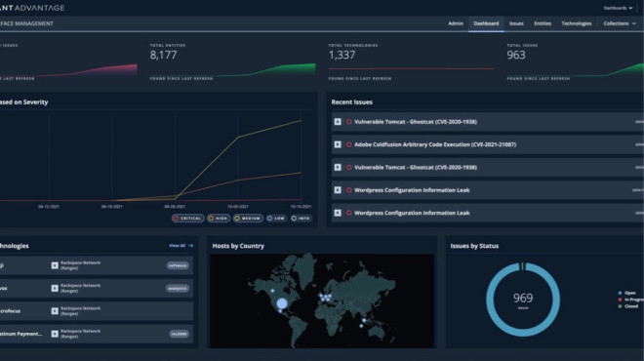Image resolution: width=644 pixels, height=361 pixels.
Task: Expand the Collections dropdown menu
Action: 620,23
